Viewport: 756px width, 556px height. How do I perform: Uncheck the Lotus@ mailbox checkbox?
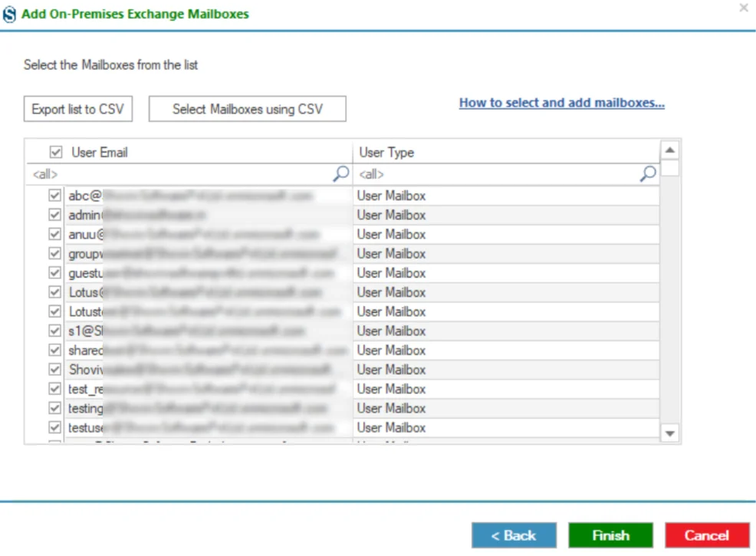[x=55, y=291]
